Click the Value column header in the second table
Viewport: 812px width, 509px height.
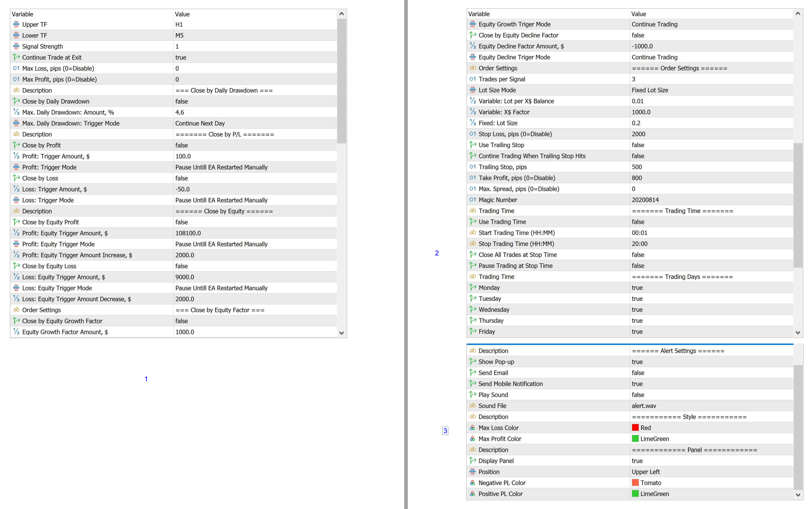(x=638, y=14)
